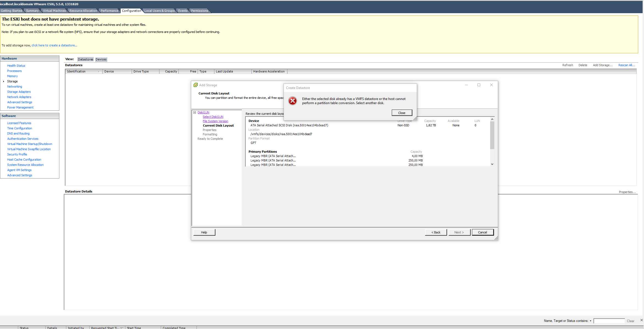Switch to Resource Allocation tab
This screenshot has height=329, width=644.
pyautogui.click(x=83, y=11)
